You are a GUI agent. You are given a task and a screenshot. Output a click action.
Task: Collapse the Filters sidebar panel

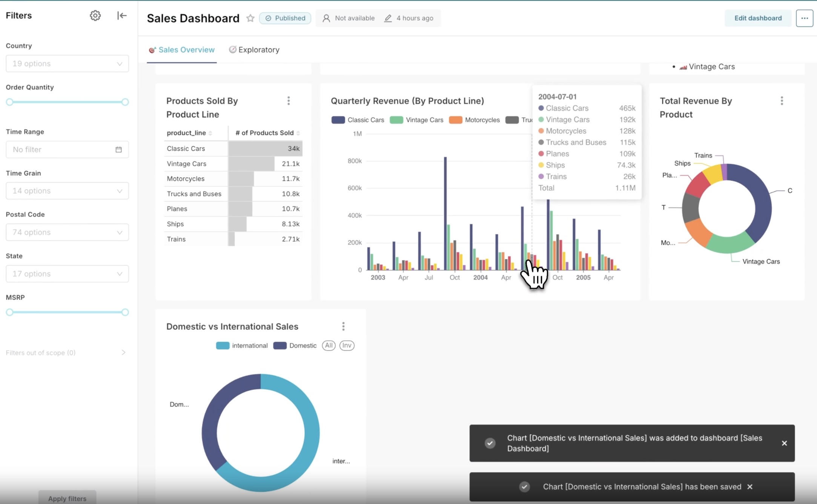[121, 15]
